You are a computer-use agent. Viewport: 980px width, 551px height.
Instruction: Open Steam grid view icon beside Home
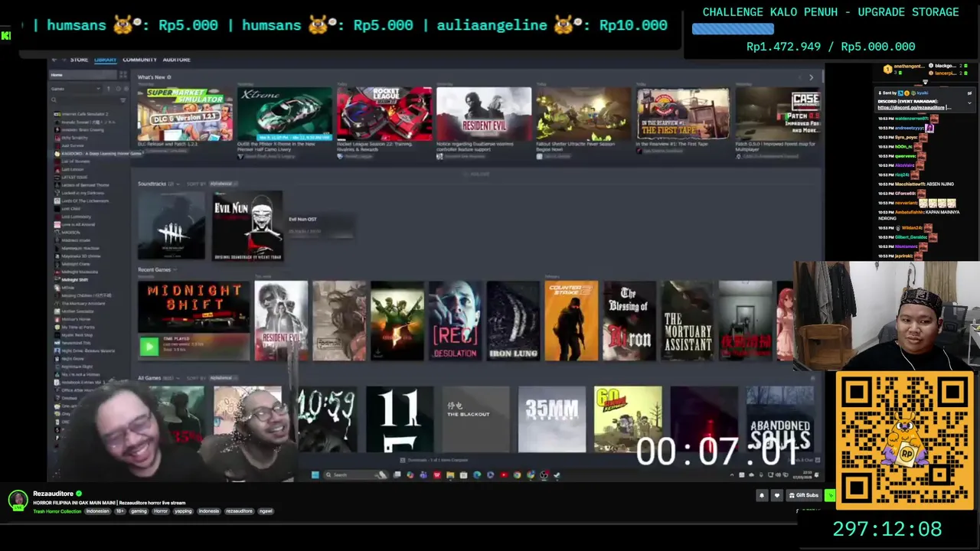click(x=123, y=75)
